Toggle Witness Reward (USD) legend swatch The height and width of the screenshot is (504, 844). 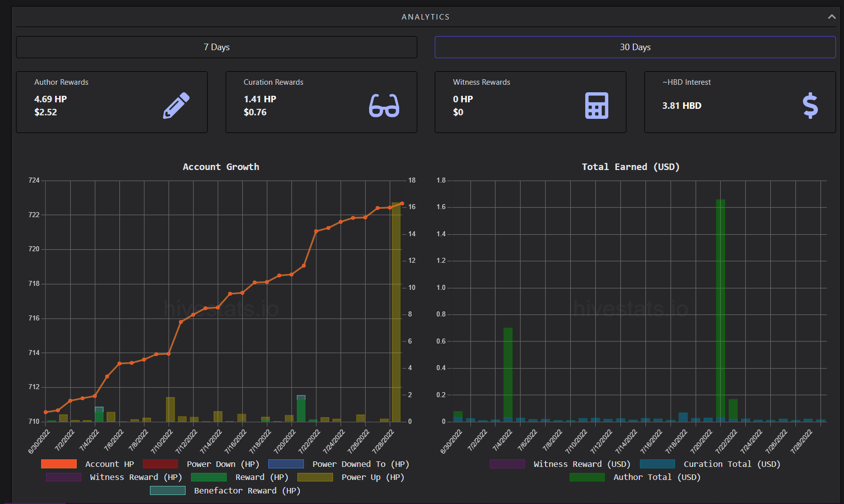coord(508,464)
